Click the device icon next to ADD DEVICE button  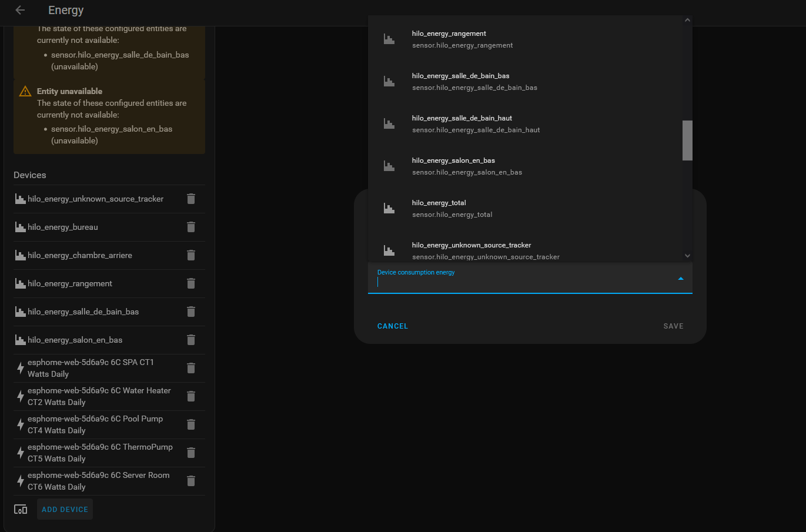(21, 509)
